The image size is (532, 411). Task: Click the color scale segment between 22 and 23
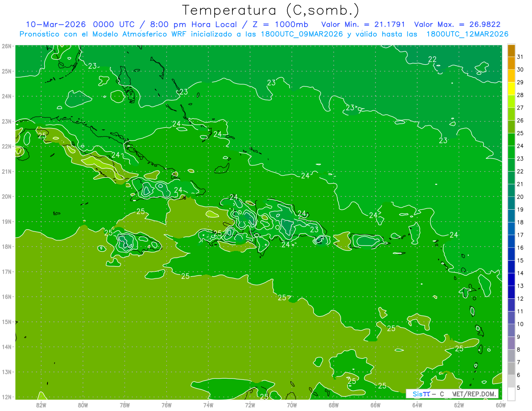(511, 165)
